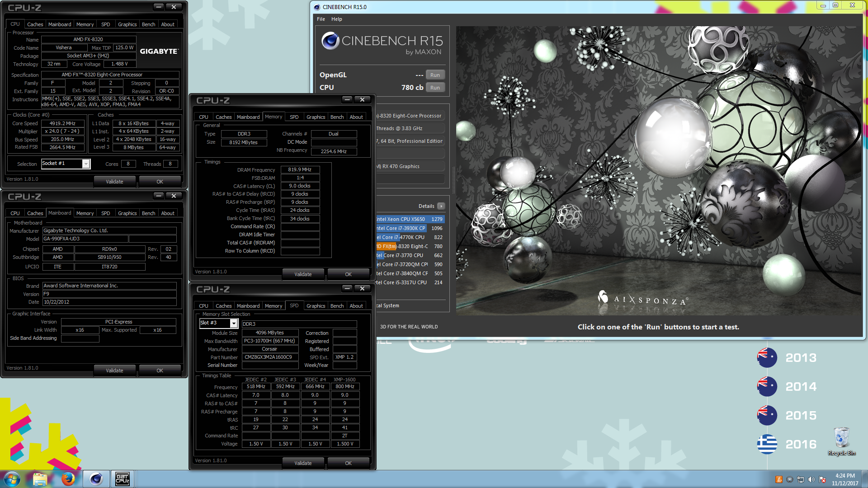Open Mainboard tab in CPU-Z timings window
The width and height of the screenshot is (868, 488).
248,117
